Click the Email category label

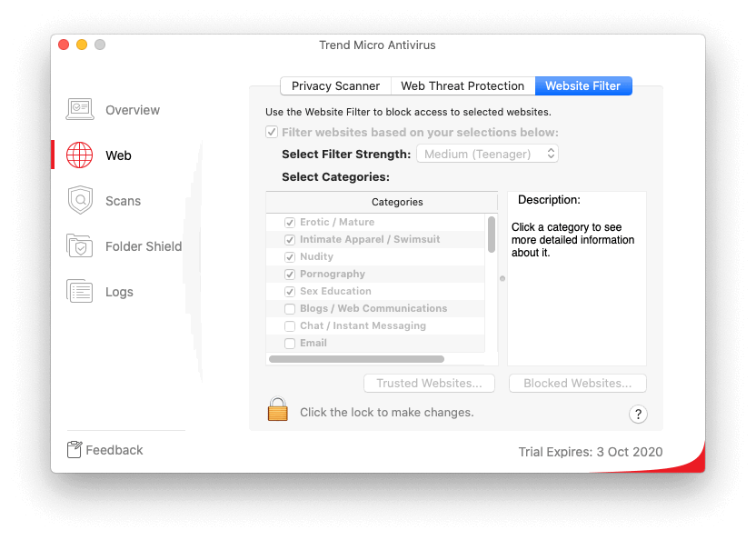(313, 343)
